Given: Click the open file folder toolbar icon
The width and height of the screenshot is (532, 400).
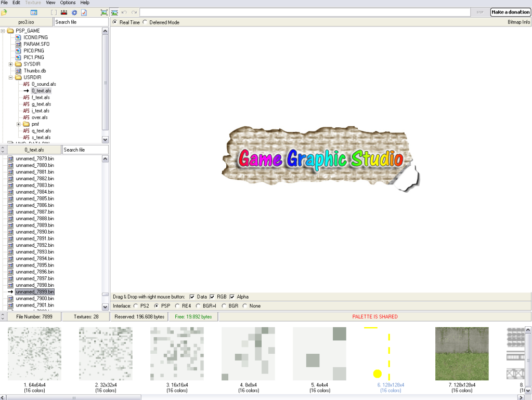Looking at the screenshot, I should [4, 12].
